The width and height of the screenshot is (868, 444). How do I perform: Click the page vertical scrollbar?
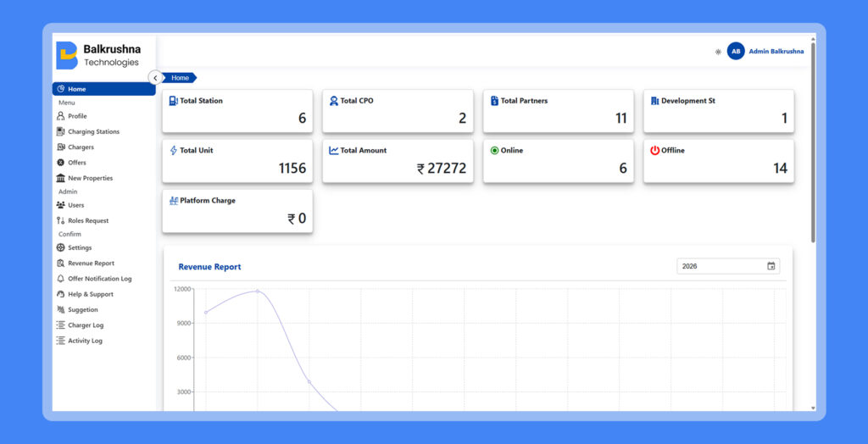[x=813, y=142]
